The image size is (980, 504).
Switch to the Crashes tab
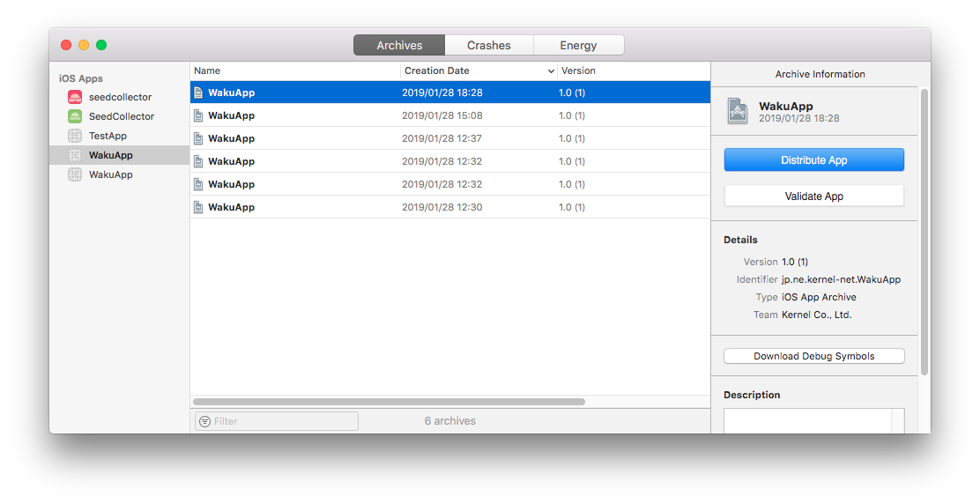point(488,45)
